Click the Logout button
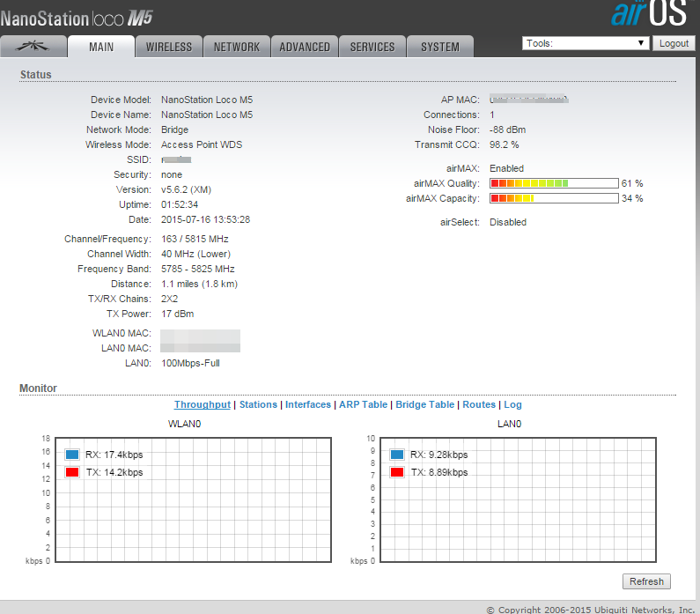This screenshot has width=700, height=614. point(674,43)
